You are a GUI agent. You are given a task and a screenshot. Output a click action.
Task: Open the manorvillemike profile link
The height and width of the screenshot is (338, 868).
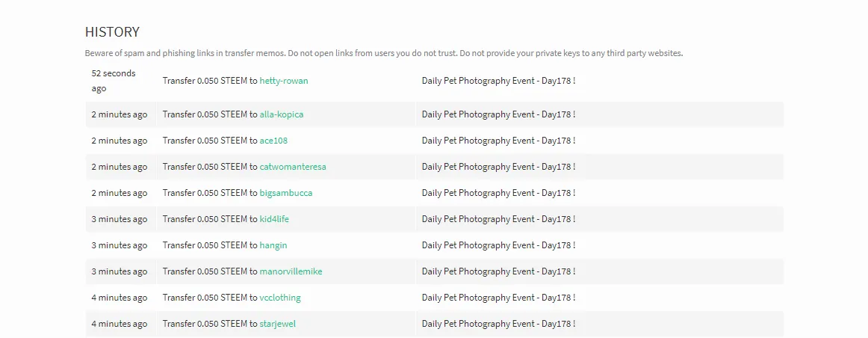pos(291,271)
